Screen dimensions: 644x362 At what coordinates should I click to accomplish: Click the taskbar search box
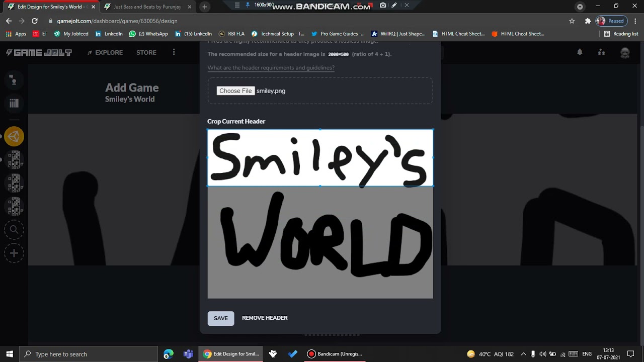[89, 354]
